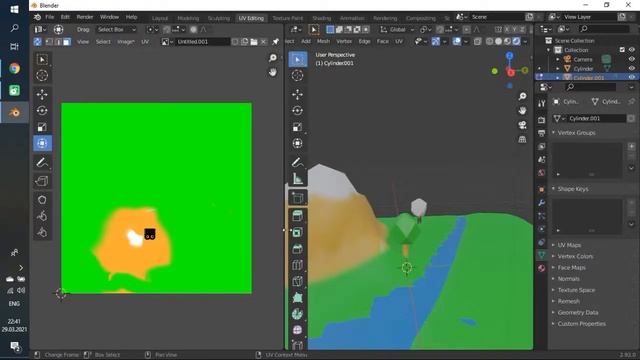Viewport: 640px width, 360px height.
Task: Click the Cylinder.001 mesh name field
Action: click(597, 118)
